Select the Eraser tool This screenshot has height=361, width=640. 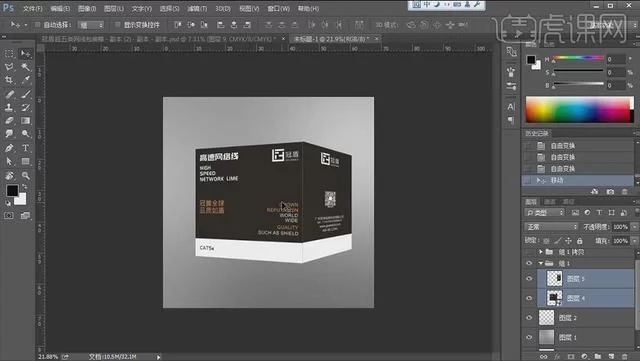(x=9, y=120)
